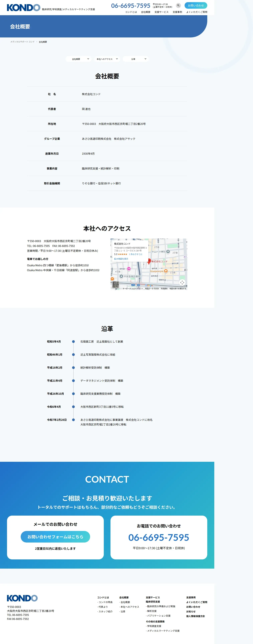Jump to 沿革 section via anchor dropdown
This screenshot has height=644, width=253.
(136, 59)
